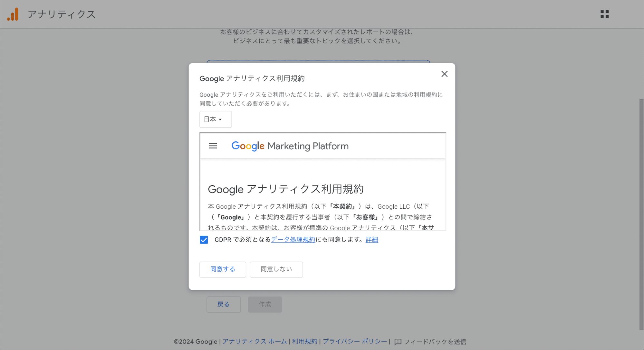
Task: Click the 同意する button
Action: click(223, 269)
